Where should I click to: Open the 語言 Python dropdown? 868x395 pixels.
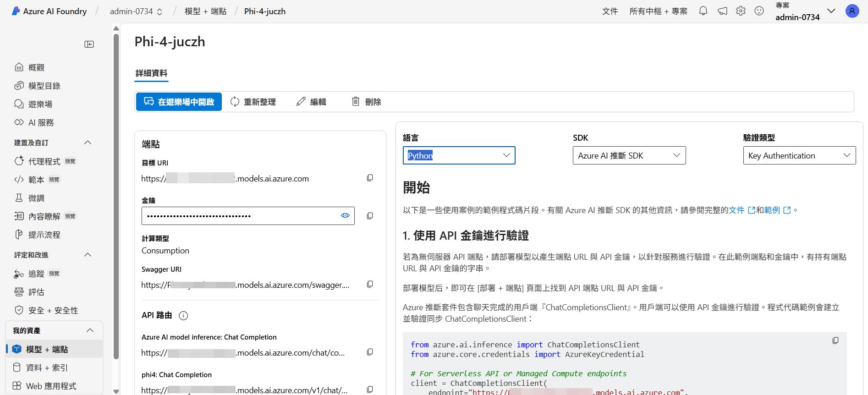(x=459, y=155)
